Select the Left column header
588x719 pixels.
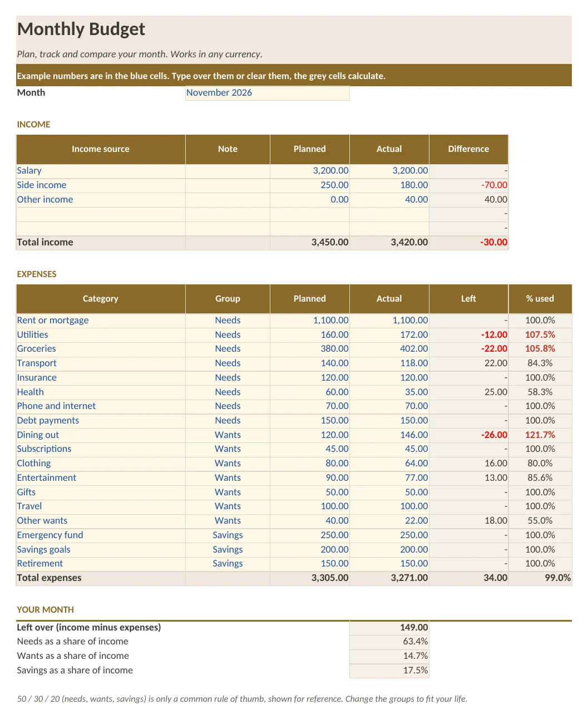[469, 299]
